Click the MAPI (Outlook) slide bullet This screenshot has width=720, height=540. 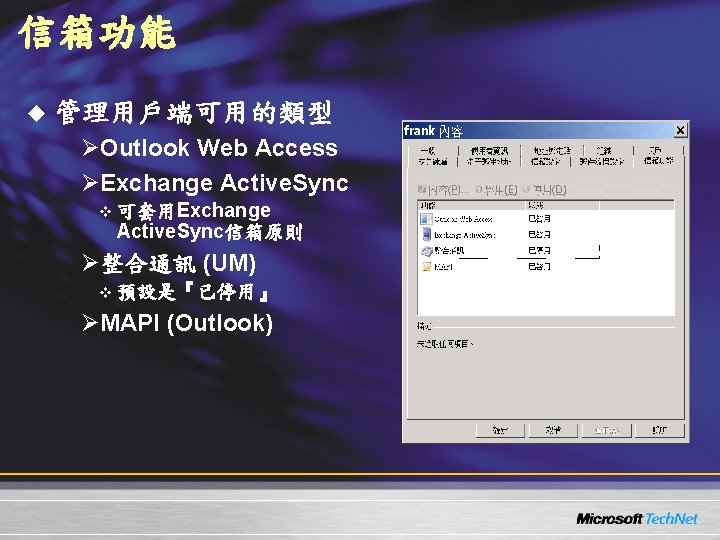186,323
